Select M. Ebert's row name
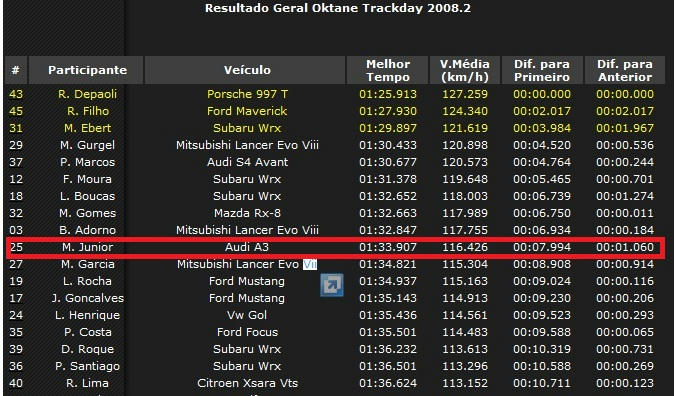Screen dimensions: 676x396 coord(88,128)
